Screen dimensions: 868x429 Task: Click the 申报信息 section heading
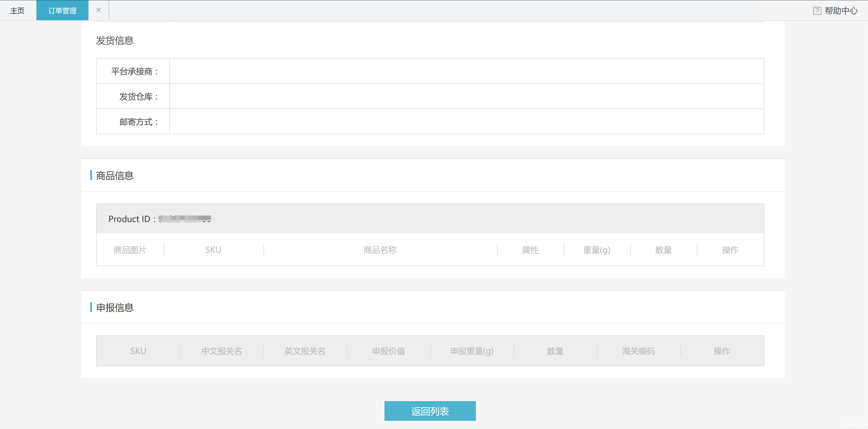tap(115, 308)
